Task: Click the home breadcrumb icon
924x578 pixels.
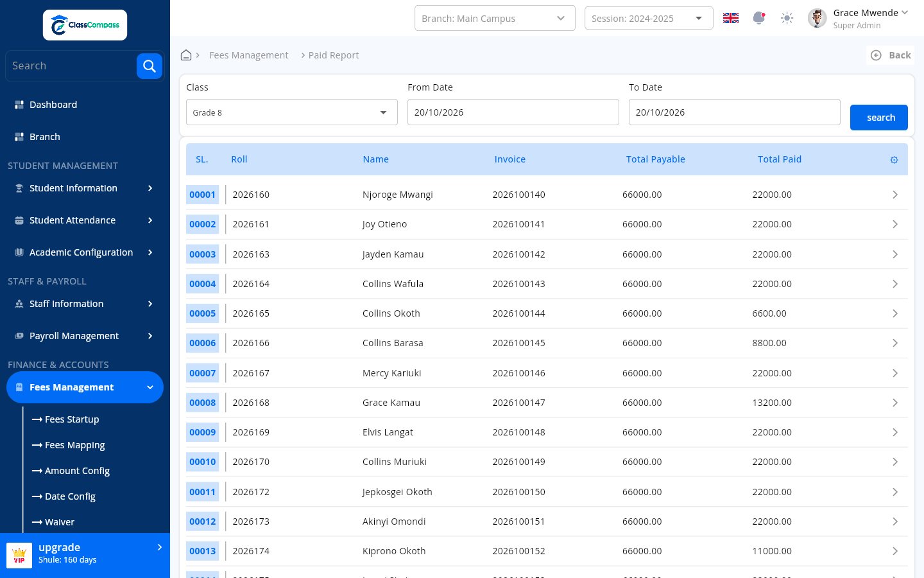Action: [x=186, y=55]
